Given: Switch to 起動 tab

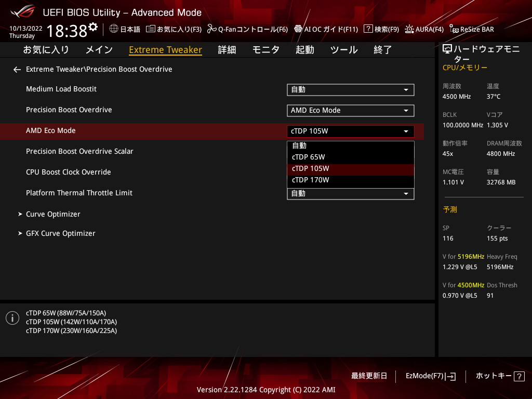Looking at the screenshot, I should (x=304, y=50).
